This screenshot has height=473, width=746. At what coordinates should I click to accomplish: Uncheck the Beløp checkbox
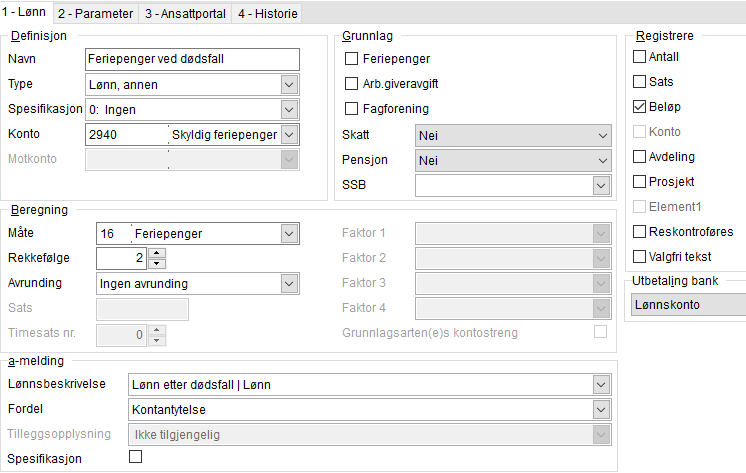point(639,107)
